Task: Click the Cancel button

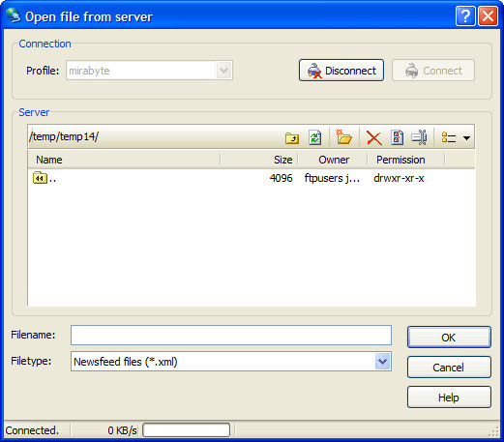Action: point(449,368)
